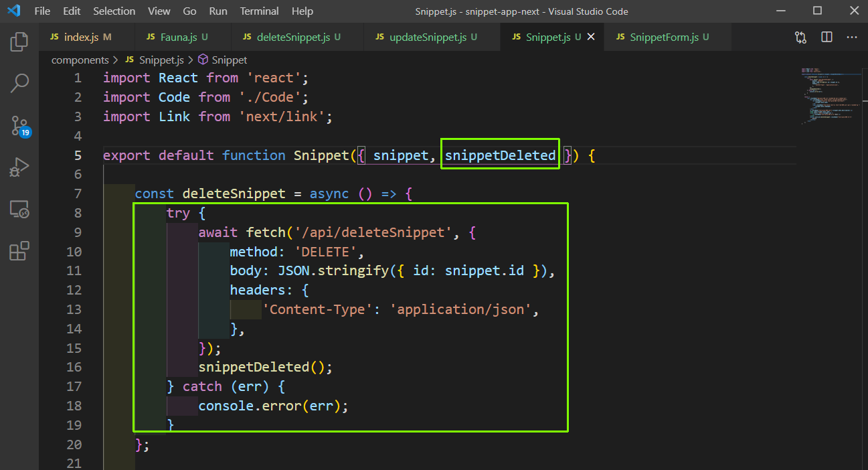Open the Remote Explorer view
The width and height of the screenshot is (868, 470).
19,209
